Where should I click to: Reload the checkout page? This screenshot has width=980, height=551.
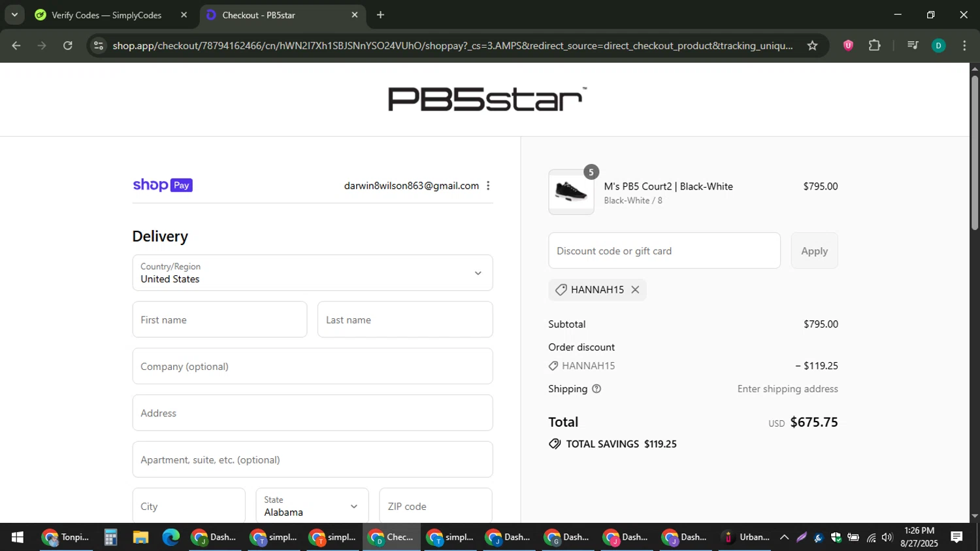click(68, 46)
